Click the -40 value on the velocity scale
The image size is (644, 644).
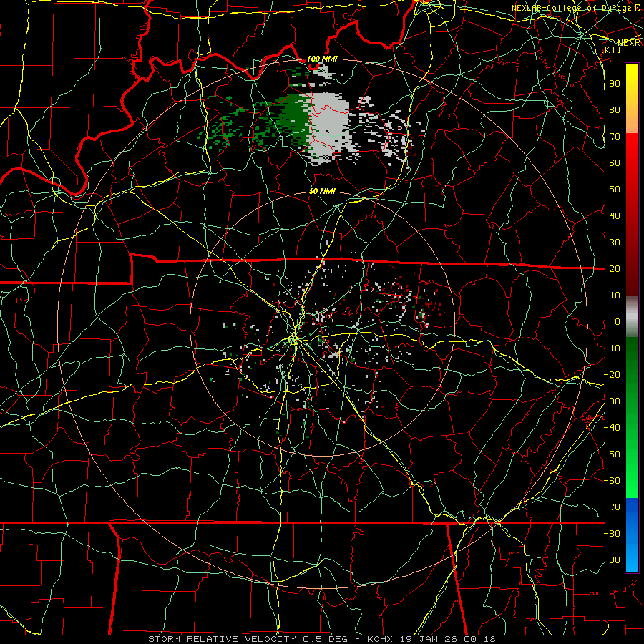612,428
